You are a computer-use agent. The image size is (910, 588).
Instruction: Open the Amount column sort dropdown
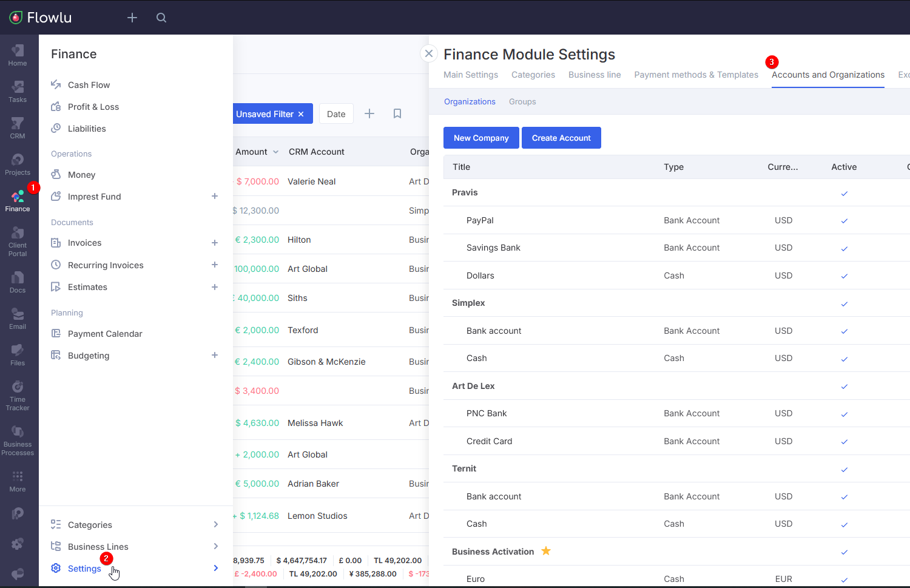(x=275, y=152)
